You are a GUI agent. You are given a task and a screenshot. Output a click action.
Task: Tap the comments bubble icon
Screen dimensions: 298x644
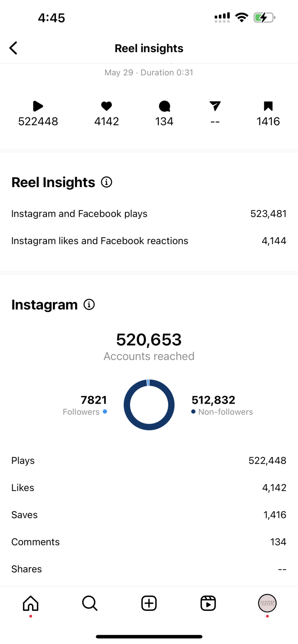click(x=164, y=106)
